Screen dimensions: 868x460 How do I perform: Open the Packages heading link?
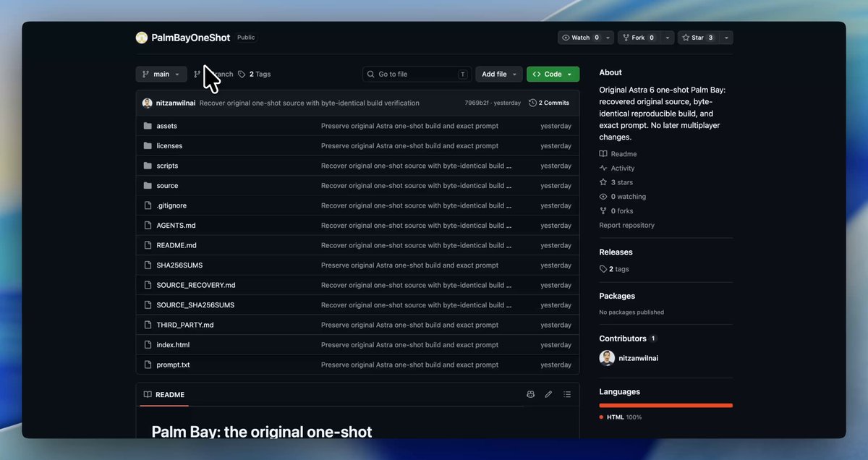617,296
